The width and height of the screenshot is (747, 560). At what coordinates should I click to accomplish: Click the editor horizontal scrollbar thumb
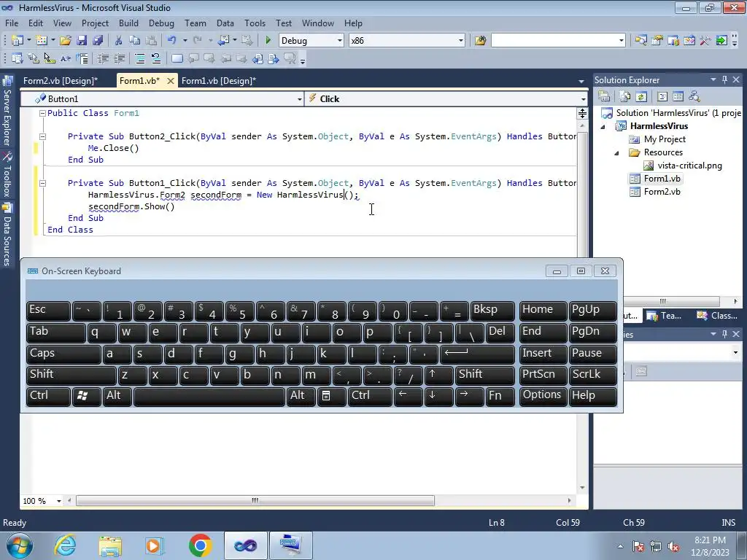click(x=255, y=500)
